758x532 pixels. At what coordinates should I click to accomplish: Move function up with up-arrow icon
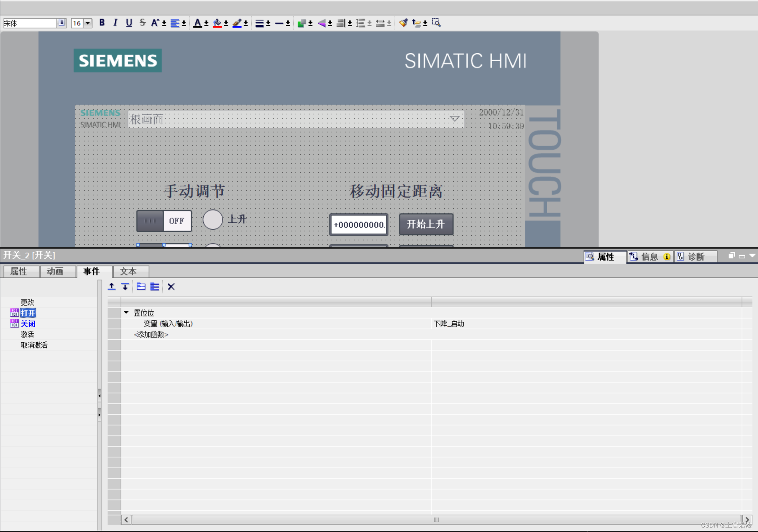[x=111, y=287]
